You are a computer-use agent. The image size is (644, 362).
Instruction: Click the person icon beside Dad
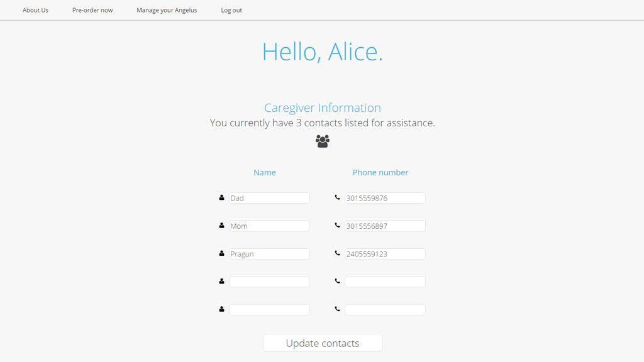tap(222, 198)
